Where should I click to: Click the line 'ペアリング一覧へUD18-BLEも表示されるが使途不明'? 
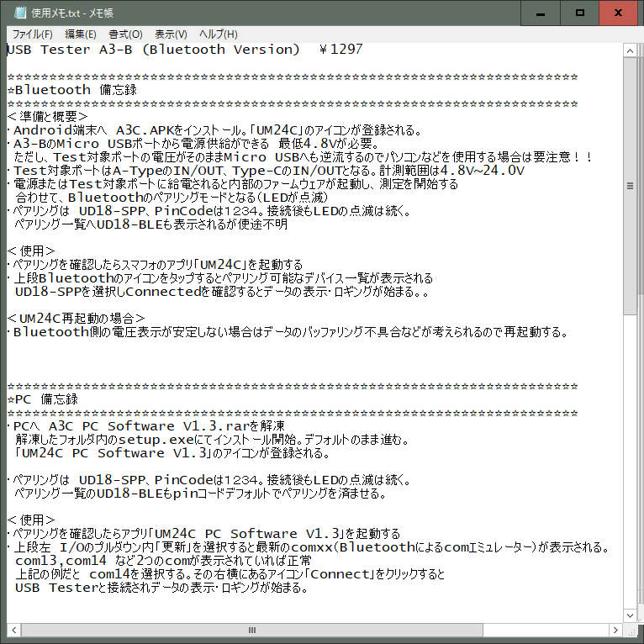(x=151, y=224)
